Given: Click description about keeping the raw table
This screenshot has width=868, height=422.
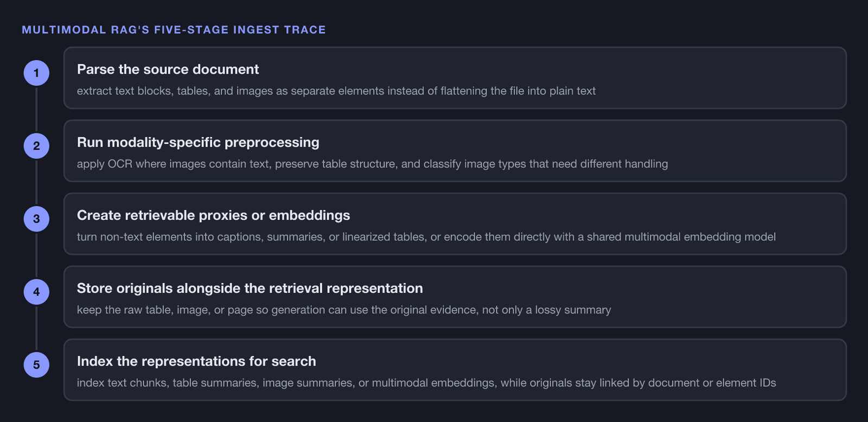Looking at the screenshot, I should pyautogui.click(x=344, y=310).
